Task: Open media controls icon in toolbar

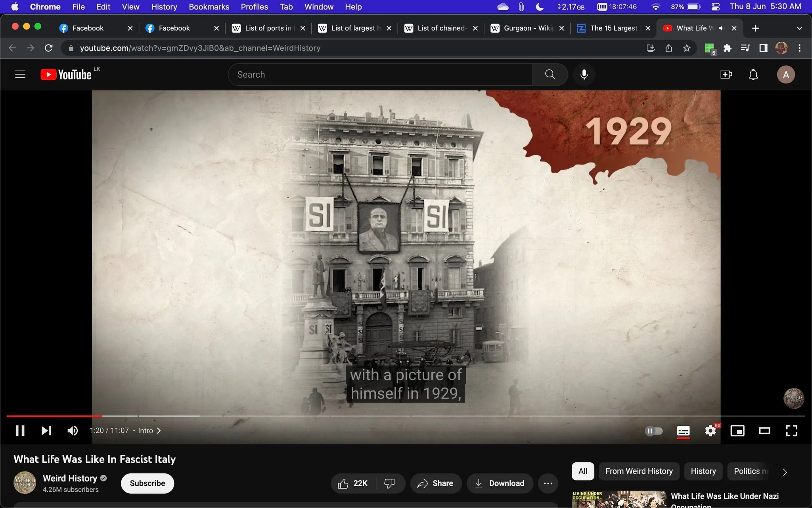Action: (x=745, y=48)
